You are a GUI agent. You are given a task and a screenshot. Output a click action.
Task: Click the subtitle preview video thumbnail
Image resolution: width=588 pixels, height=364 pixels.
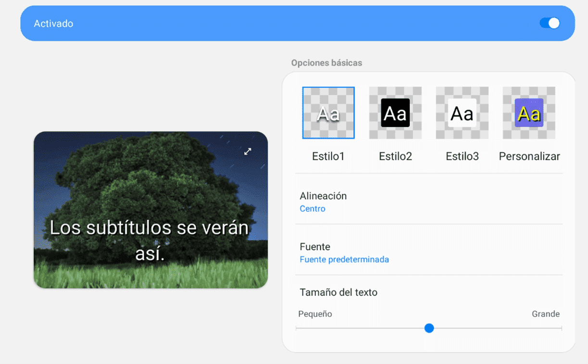point(150,210)
